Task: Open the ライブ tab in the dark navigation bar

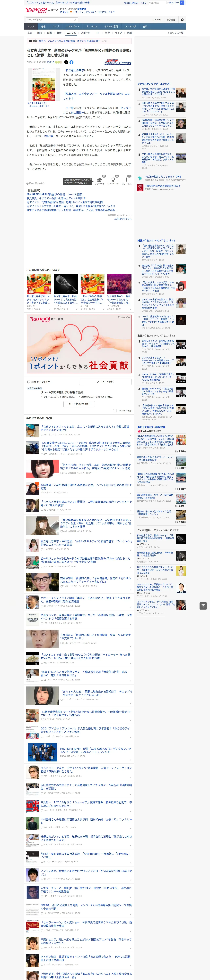Action: 56,27
